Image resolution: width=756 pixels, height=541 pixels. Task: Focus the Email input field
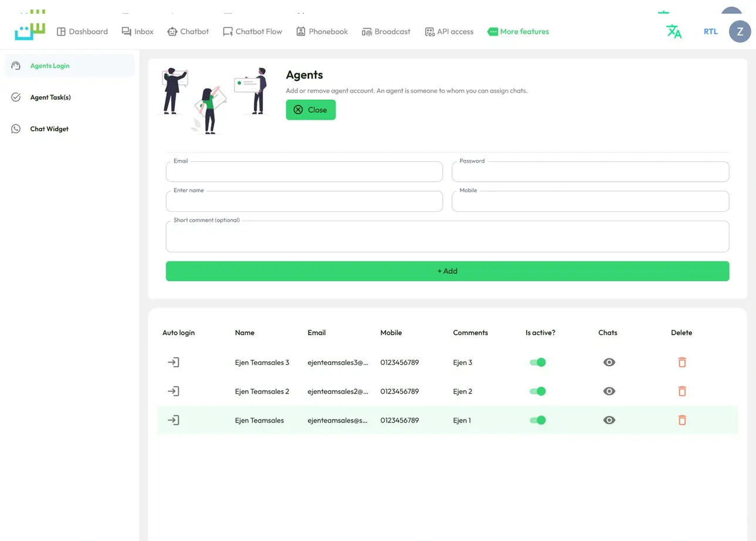[304, 172]
